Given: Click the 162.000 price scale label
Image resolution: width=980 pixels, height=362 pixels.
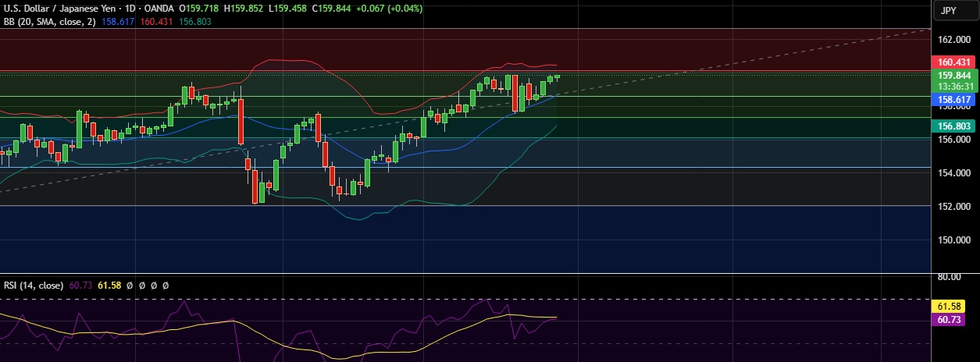Looking at the screenshot, I should pyautogui.click(x=953, y=39).
